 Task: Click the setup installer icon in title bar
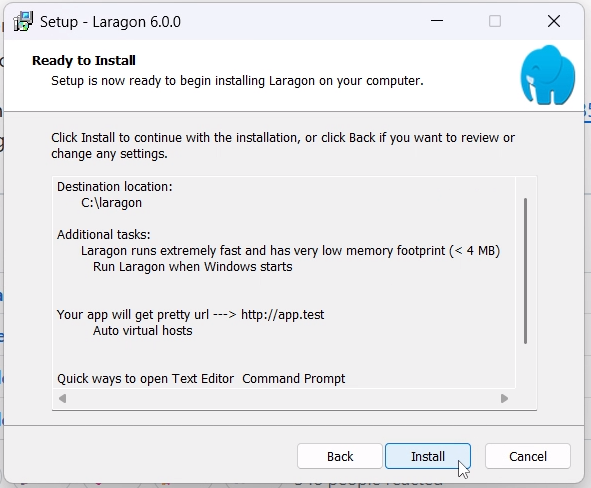tap(23, 21)
